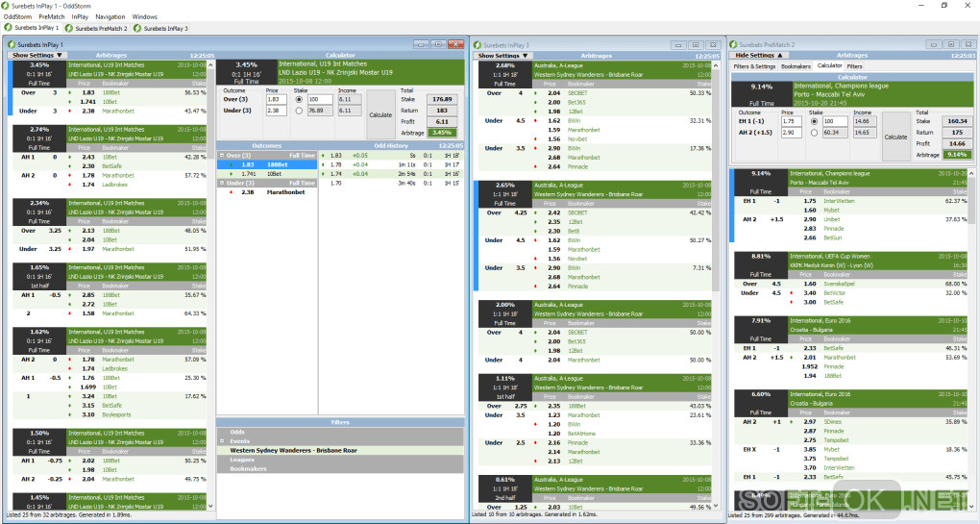Screen dimensions: 980x524
Task: Restore down the OddStorm main window
Action: pyautogui.click(x=943, y=6)
